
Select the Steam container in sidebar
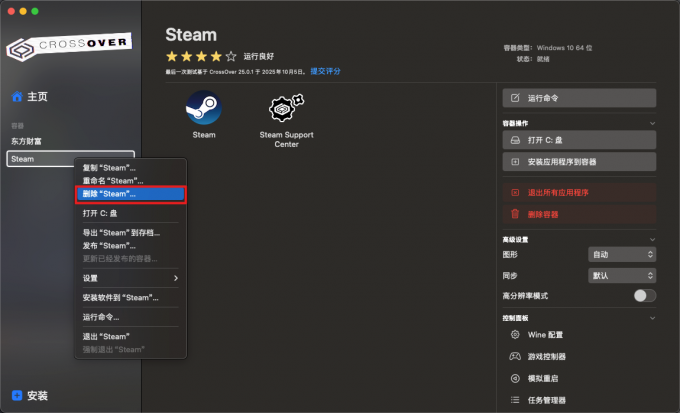click(70, 159)
